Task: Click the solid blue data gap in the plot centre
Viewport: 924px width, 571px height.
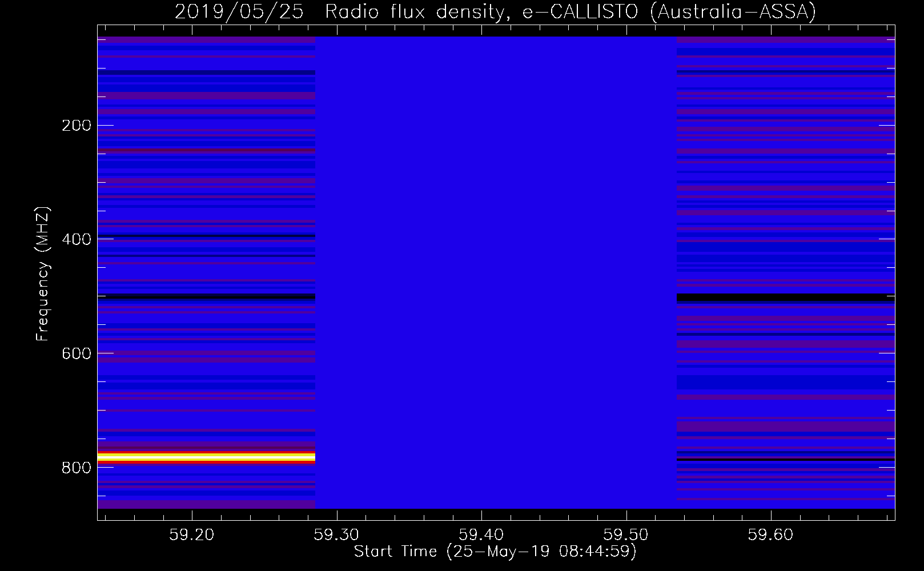Action: click(x=496, y=272)
